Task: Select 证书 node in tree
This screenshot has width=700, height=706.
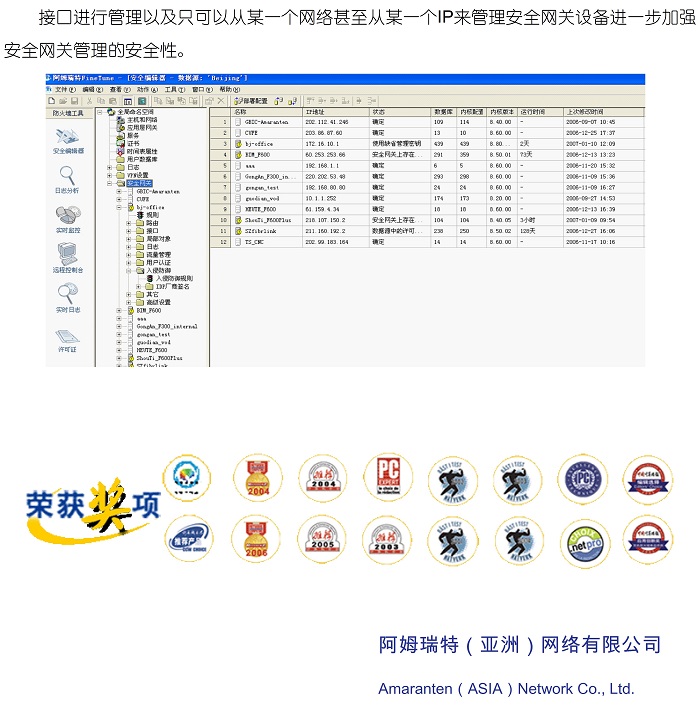Action: pyautogui.click(x=128, y=144)
